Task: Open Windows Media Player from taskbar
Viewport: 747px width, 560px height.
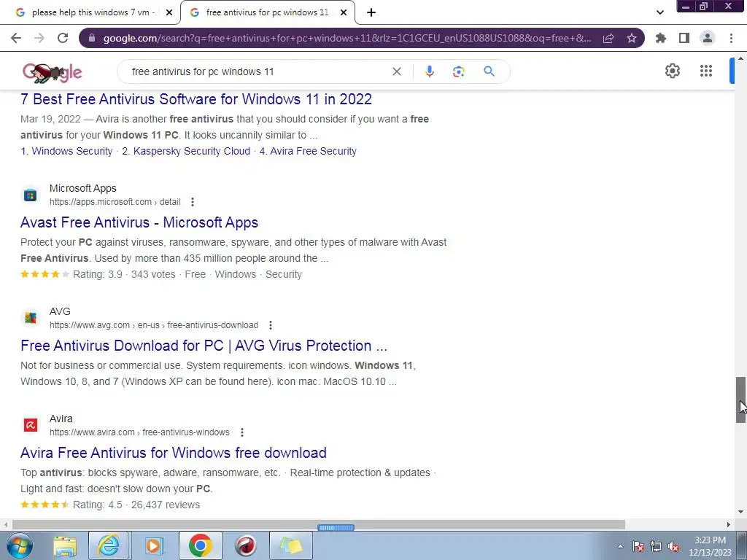Action: click(153, 545)
